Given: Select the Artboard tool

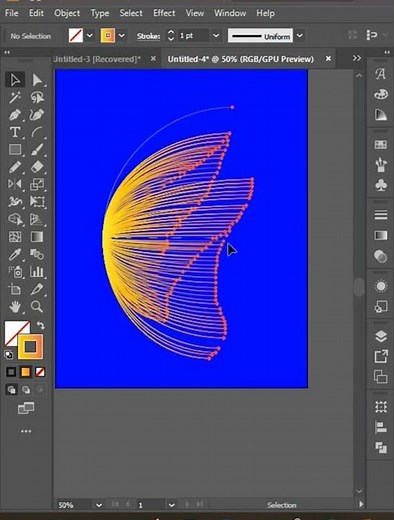Looking at the screenshot, I should [x=15, y=289].
